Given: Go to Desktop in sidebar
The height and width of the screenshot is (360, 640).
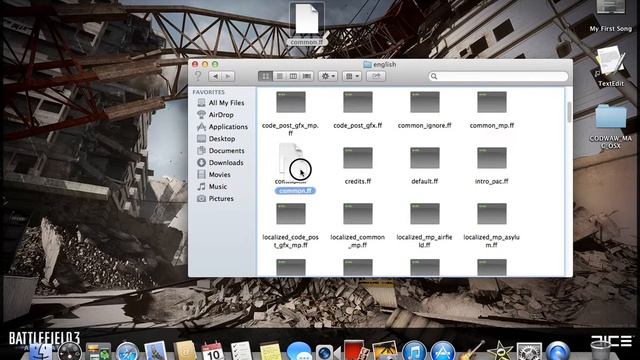Looking at the screenshot, I should [x=216, y=139].
